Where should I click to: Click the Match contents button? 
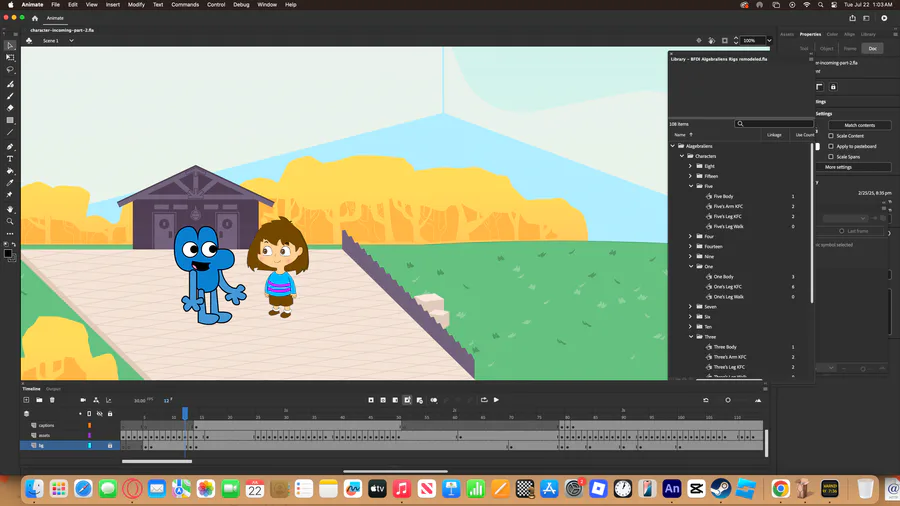(x=859, y=125)
